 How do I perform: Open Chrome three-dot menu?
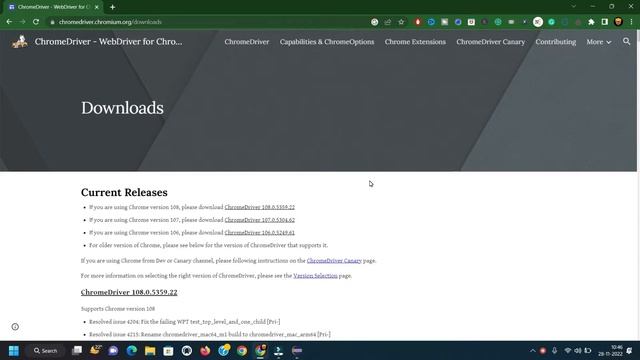(x=631, y=22)
